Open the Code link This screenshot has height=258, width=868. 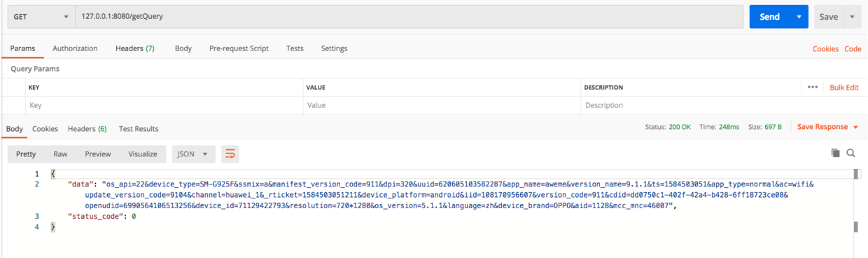[853, 49]
